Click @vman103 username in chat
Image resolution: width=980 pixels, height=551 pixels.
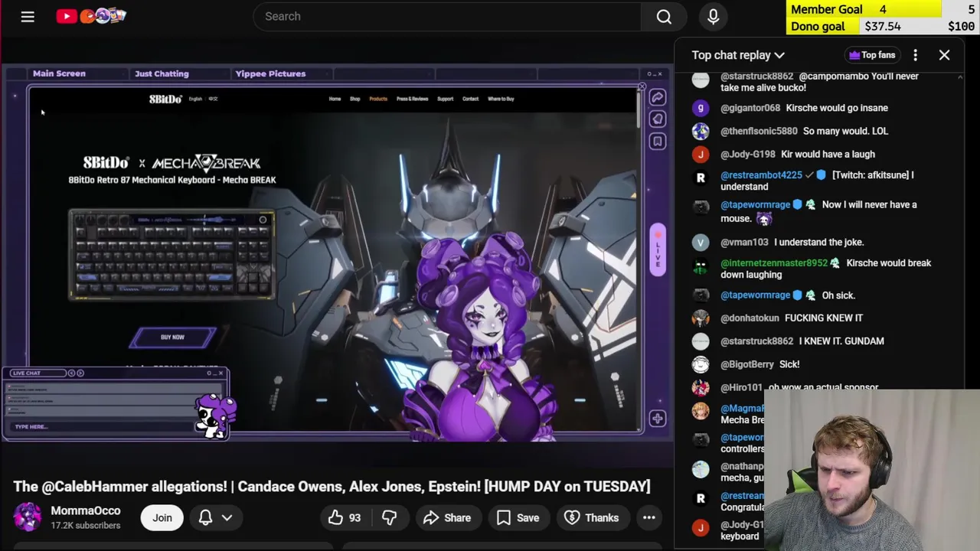744,242
